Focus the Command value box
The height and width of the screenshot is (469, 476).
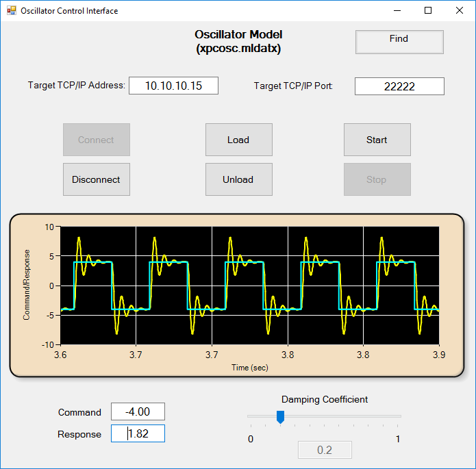tap(138, 411)
